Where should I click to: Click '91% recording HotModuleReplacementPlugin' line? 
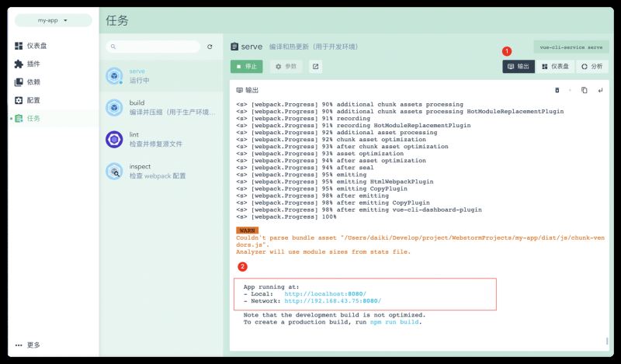click(x=353, y=126)
